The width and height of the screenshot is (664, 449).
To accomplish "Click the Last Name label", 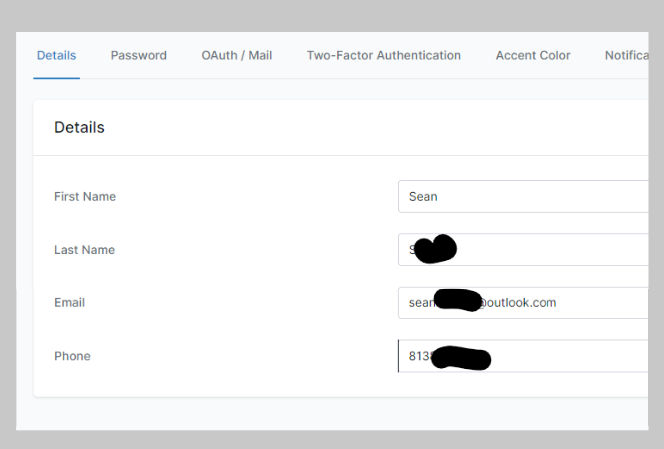I will pyautogui.click(x=84, y=250).
